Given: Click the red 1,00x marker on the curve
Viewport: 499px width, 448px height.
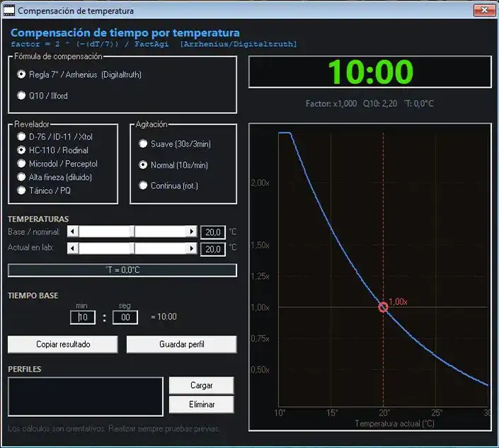Looking at the screenshot, I should [383, 307].
